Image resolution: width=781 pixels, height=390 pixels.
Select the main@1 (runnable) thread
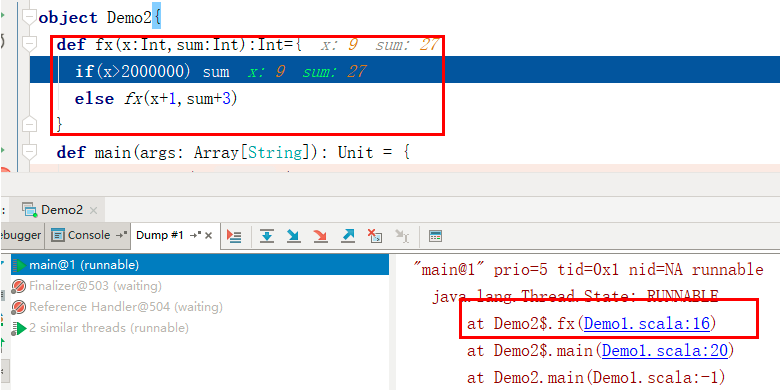[200, 265]
